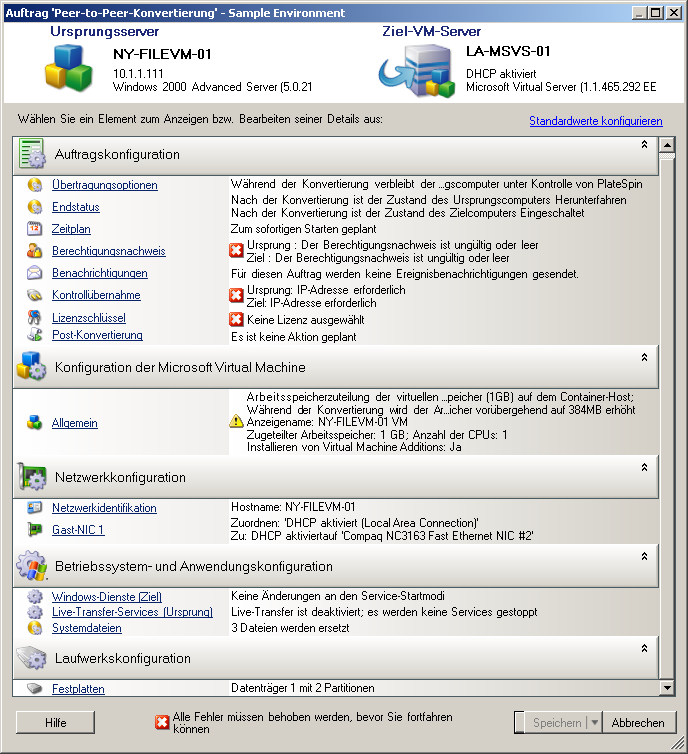Click the error icon beside Berechtigungsnachweis message
This screenshot has width=688, height=754.
(236, 250)
